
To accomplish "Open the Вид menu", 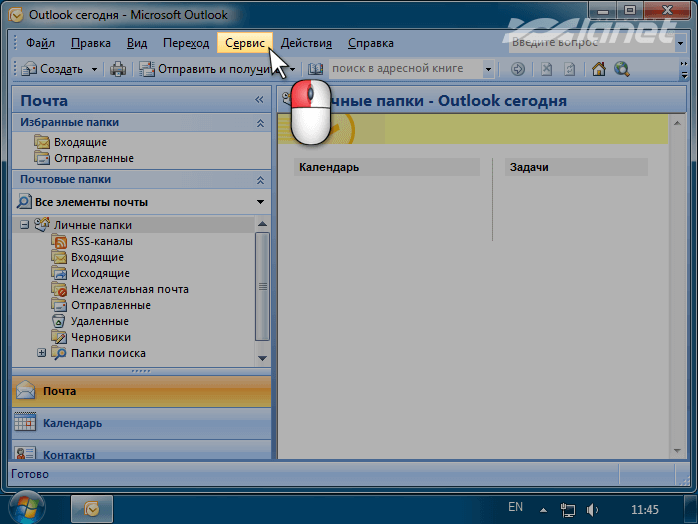I will coord(137,43).
